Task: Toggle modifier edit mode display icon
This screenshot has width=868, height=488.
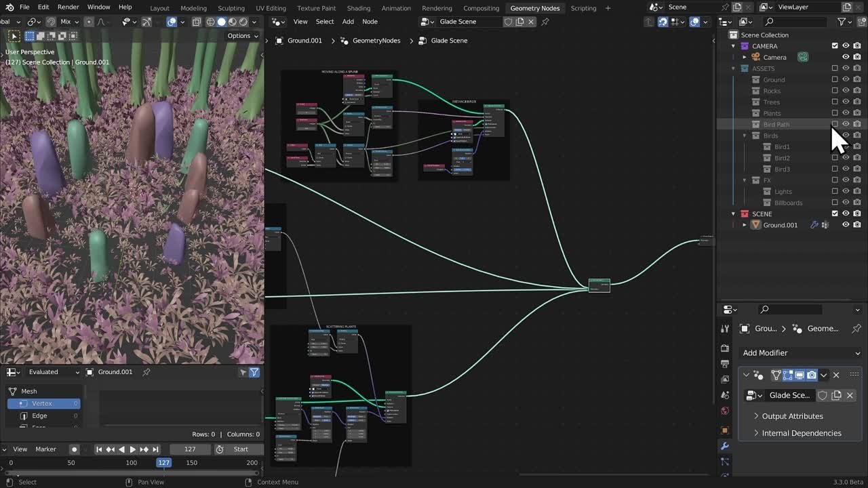Action: 788,375
